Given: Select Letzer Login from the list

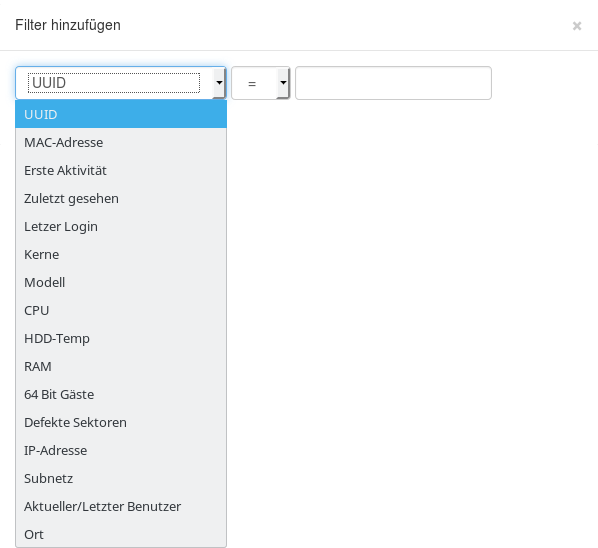Looking at the screenshot, I should tap(121, 226).
